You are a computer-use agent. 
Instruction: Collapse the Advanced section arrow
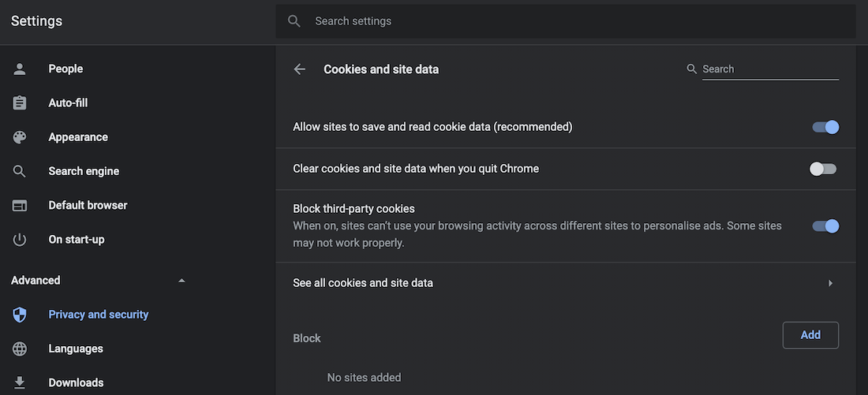[182, 281]
